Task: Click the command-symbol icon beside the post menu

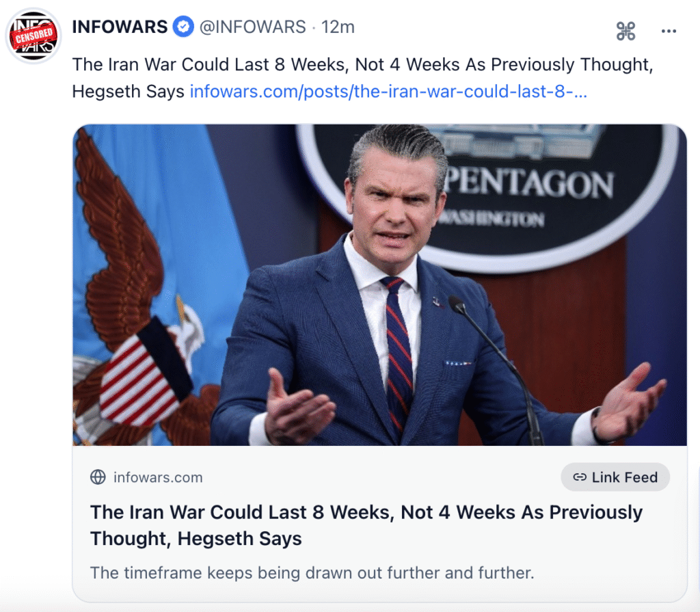Action: (x=625, y=31)
